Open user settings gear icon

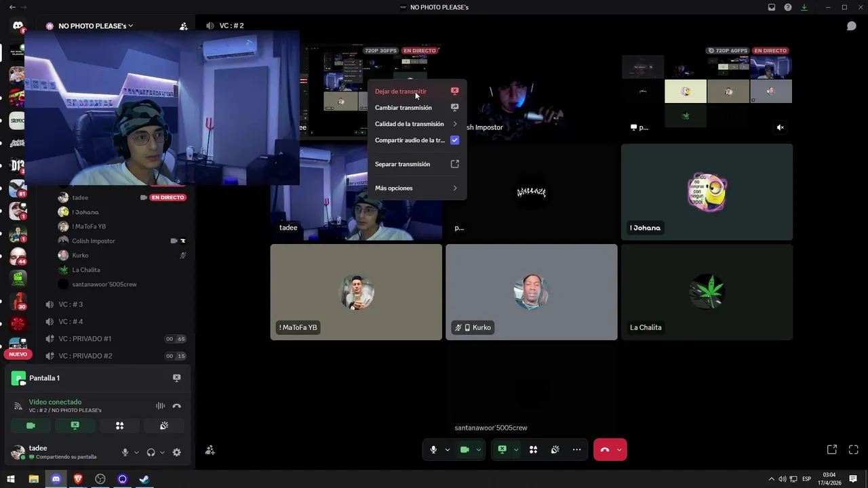[x=176, y=452]
